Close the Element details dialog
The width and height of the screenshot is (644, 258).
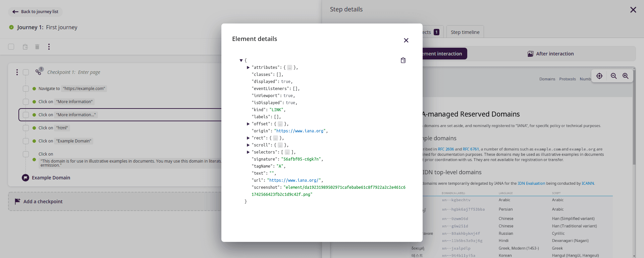[x=406, y=40]
